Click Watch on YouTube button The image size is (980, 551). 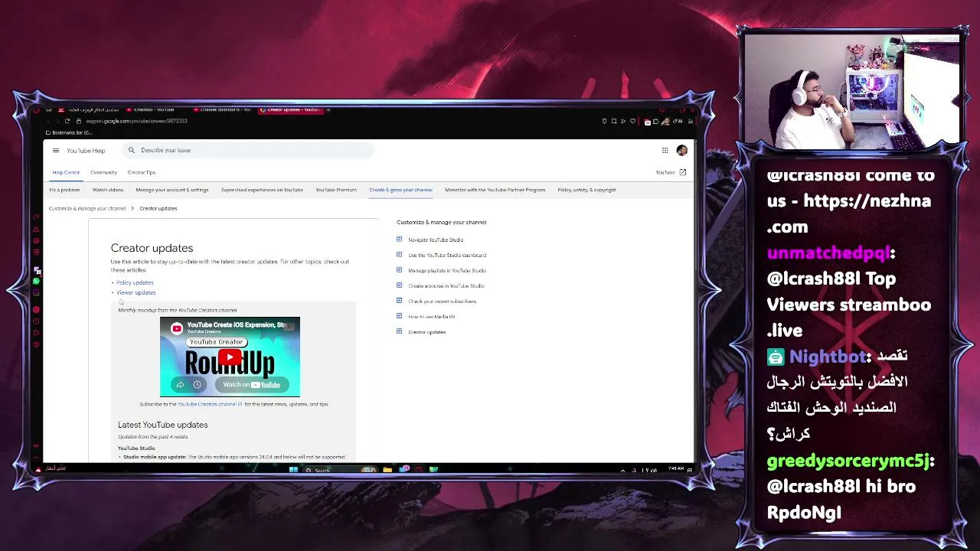(x=251, y=384)
